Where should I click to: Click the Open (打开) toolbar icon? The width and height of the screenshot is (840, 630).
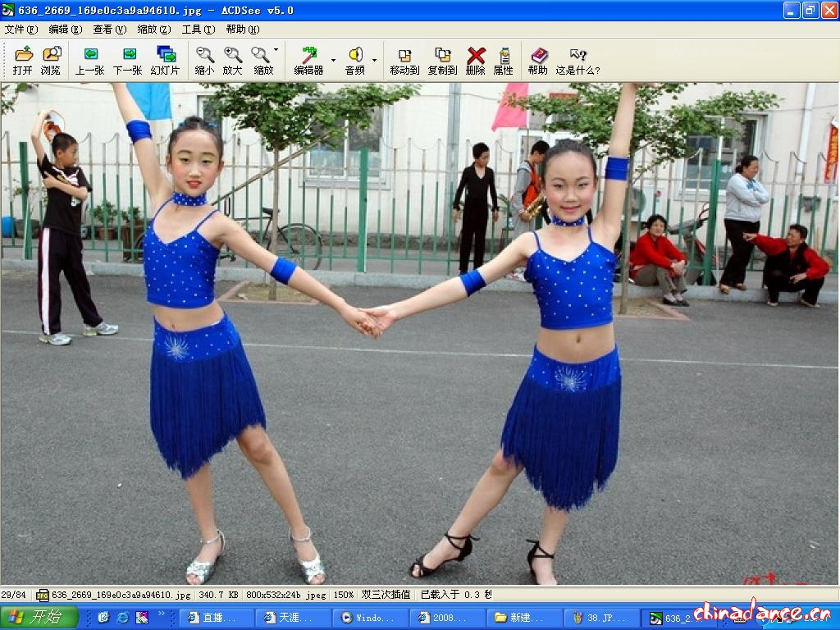tap(23, 60)
